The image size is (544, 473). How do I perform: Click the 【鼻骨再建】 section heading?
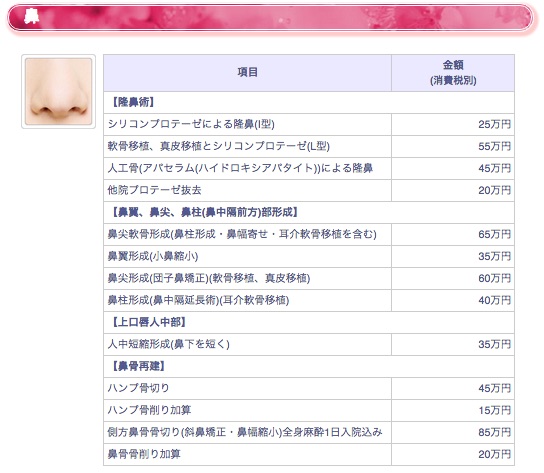[x=138, y=366]
